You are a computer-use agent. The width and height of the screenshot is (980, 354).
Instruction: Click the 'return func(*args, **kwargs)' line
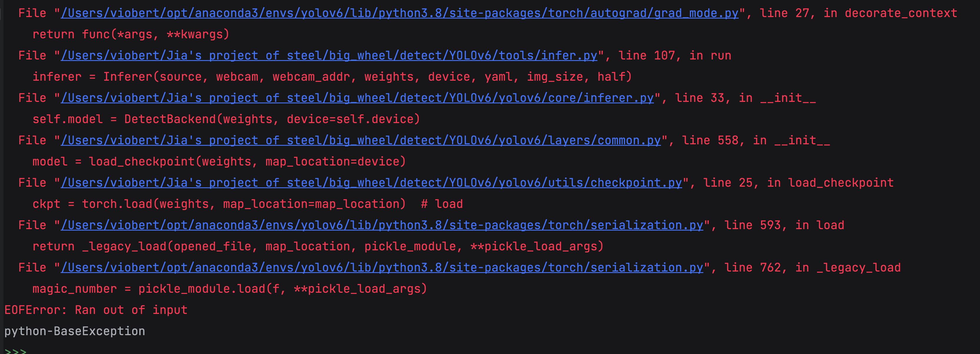click(x=131, y=35)
